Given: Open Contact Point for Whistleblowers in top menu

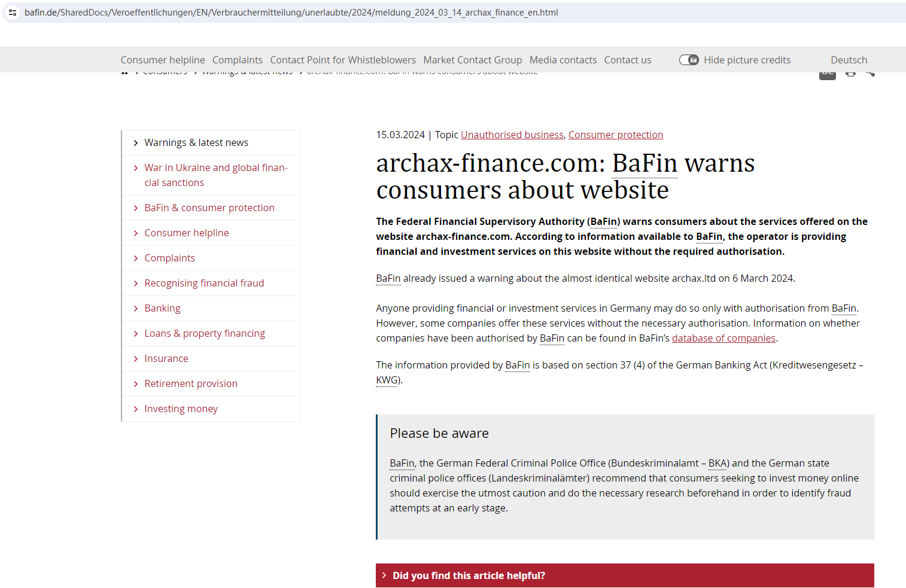Looking at the screenshot, I should [342, 60].
